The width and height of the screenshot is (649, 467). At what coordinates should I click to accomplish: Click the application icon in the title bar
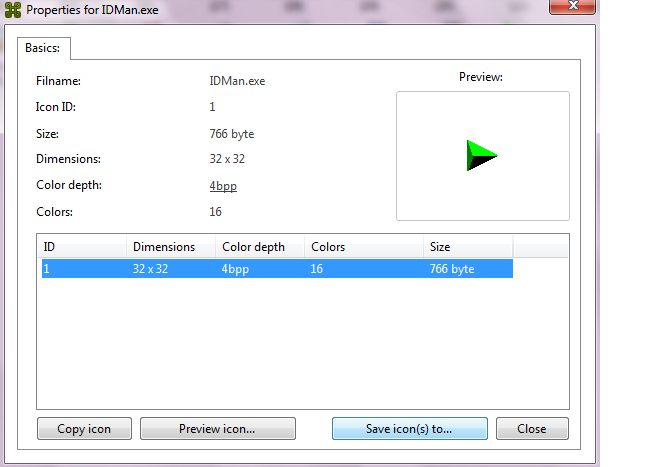click(x=12, y=10)
